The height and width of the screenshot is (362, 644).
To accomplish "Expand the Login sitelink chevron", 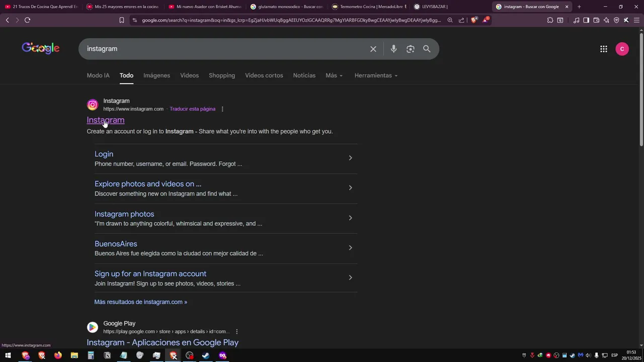I will click(351, 158).
